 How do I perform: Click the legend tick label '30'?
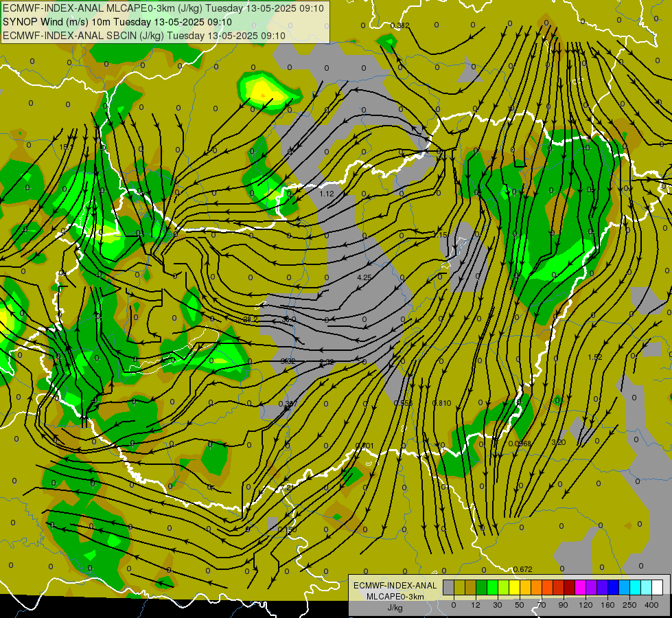tap(498, 605)
